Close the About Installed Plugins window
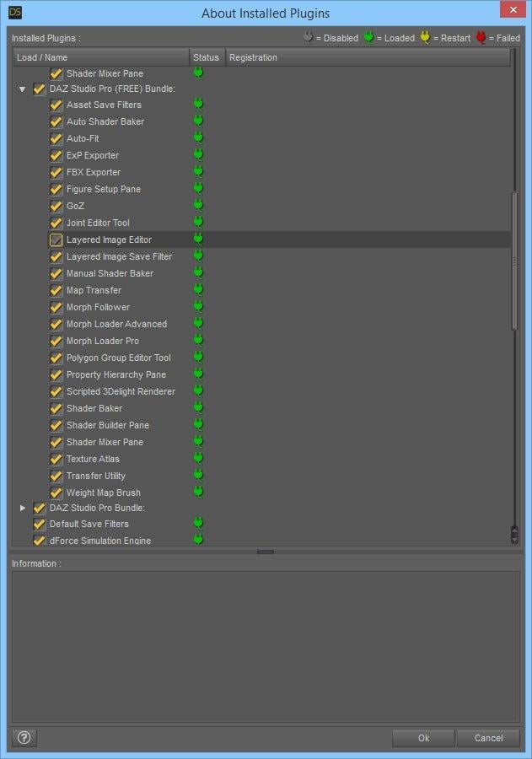Image resolution: width=532 pixels, height=759 pixels. click(513, 9)
